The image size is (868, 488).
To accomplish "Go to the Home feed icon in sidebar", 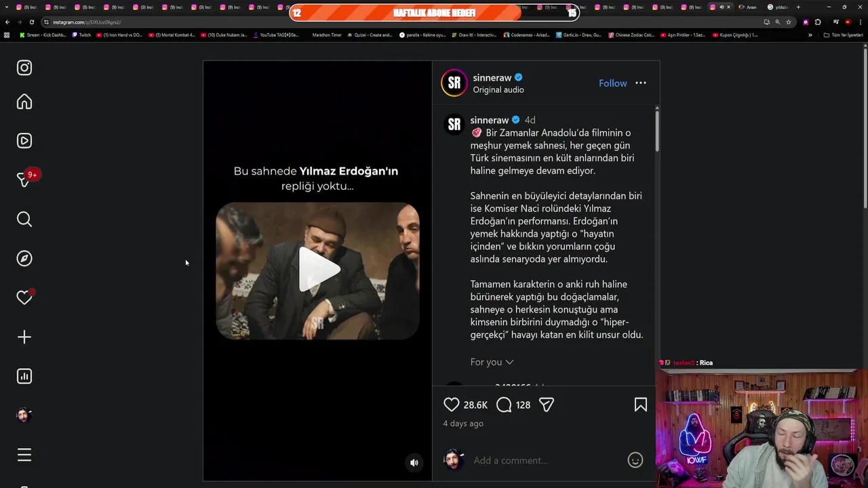I will click(x=24, y=102).
